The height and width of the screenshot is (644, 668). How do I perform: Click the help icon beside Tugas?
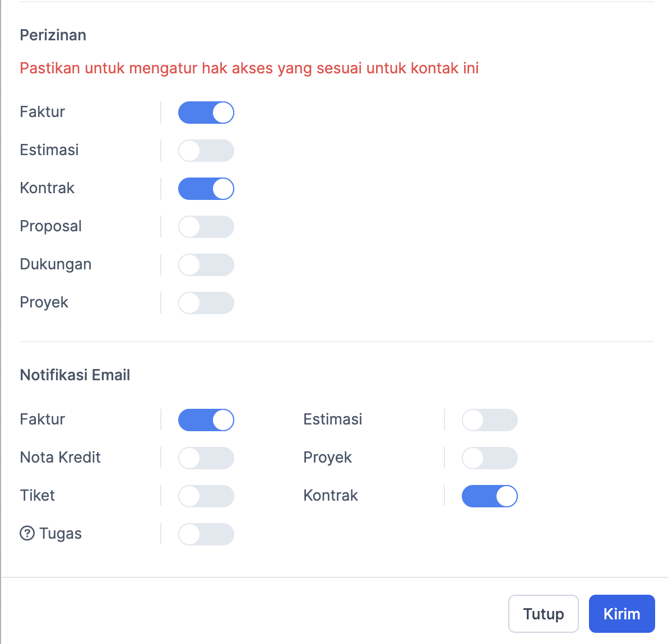click(x=27, y=534)
